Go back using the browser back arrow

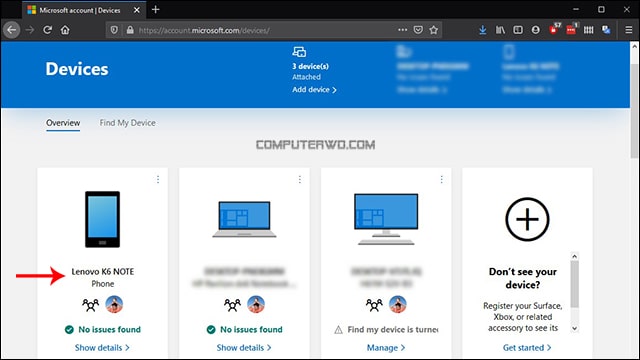pos(11,30)
